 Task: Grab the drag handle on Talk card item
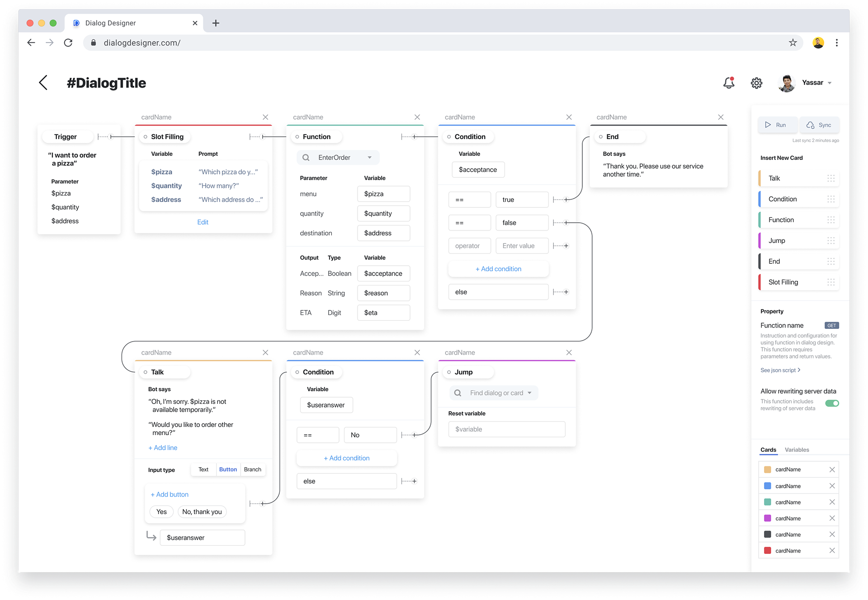pyautogui.click(x=831, y=178)
